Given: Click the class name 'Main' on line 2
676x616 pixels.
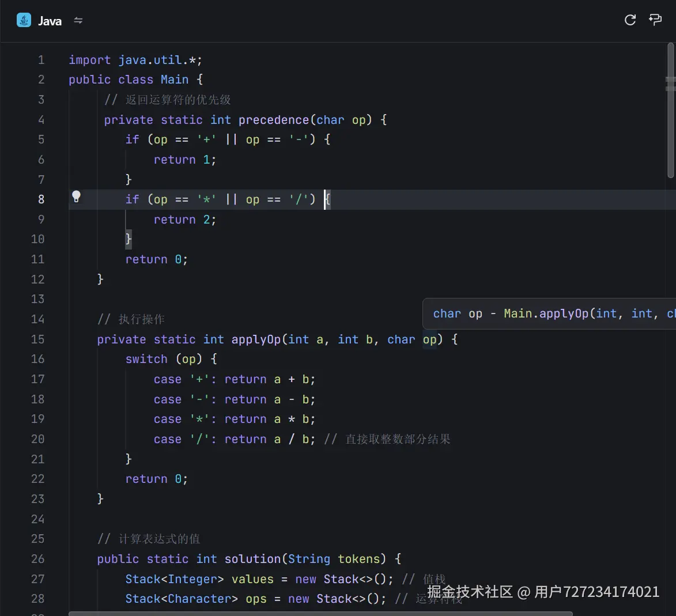Looking at the screenshot, I should coord(174,80).
